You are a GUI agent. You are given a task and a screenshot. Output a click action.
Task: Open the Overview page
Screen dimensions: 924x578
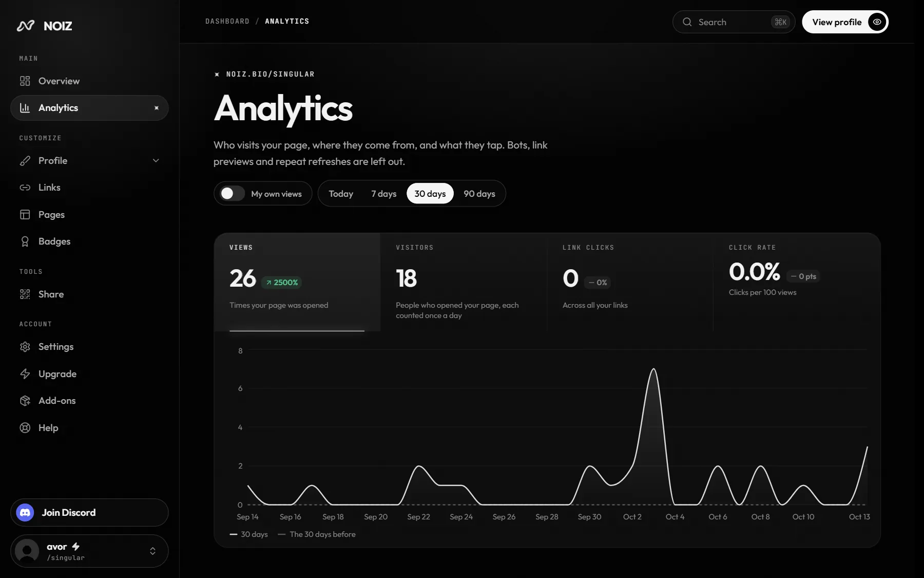(x=89, y=81)
